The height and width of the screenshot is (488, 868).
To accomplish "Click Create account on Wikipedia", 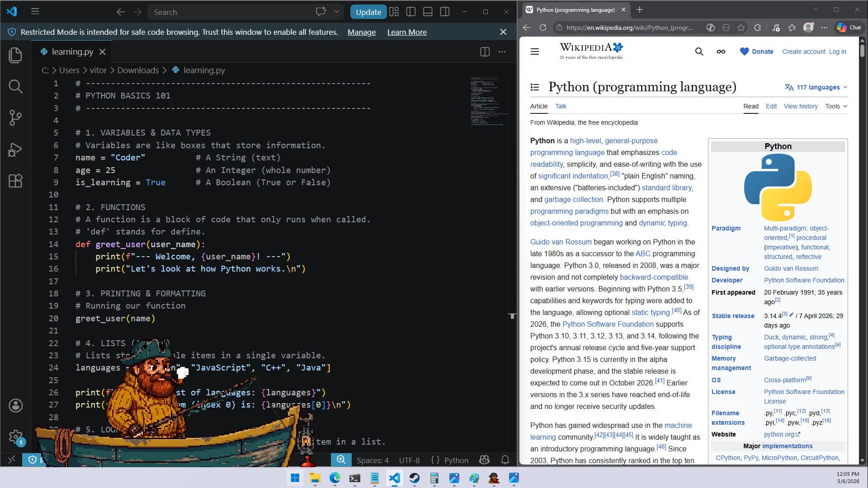I will (x=804, y=52).
